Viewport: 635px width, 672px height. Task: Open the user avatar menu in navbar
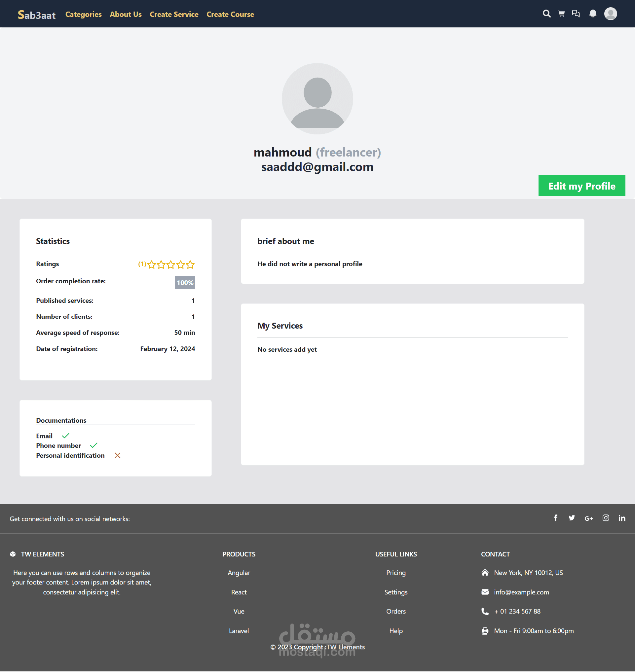(610, 14)
